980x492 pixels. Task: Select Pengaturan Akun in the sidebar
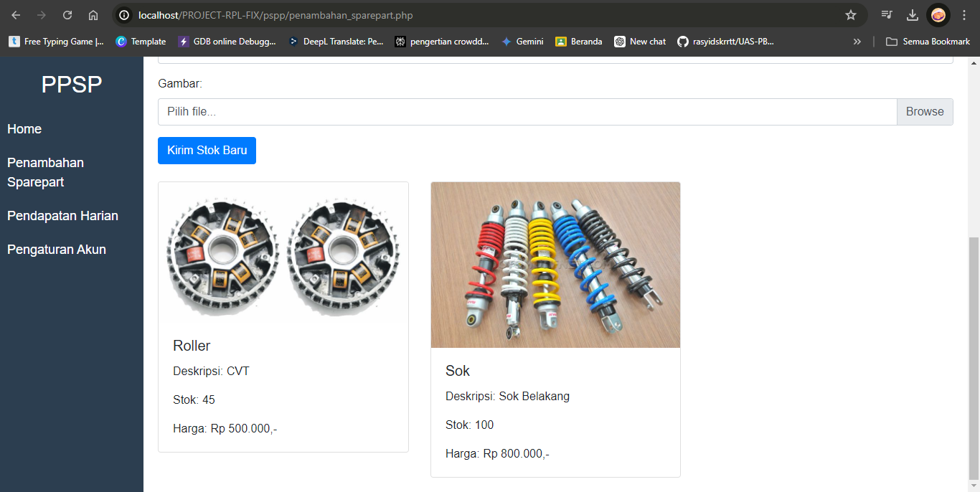click(57, 250)
